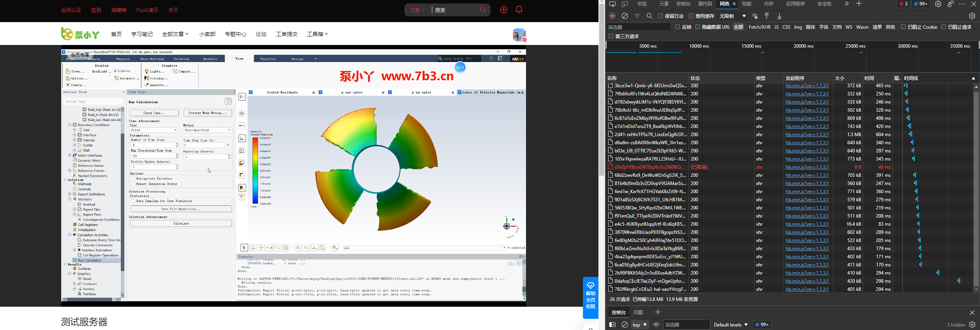Tick the 第三方请求 checkbox
This screenshot has height=330, width=980.
click(611, 36)
